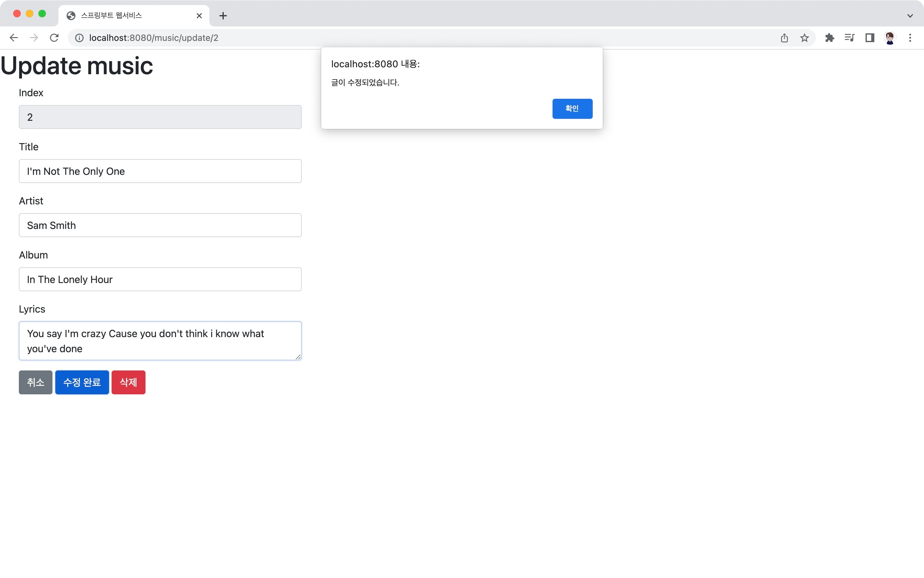The image size is (924, 578).
Task: Expand tab search chevron at top right
Action: click(x=910, y=16)
